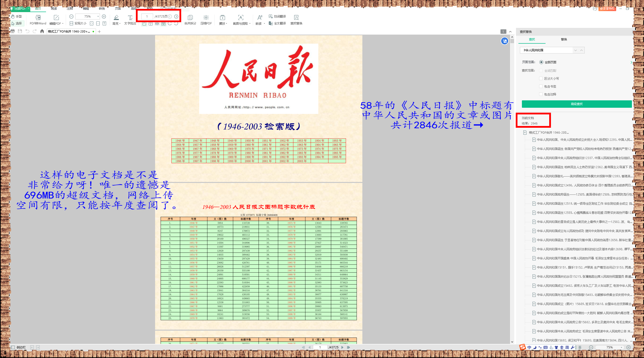
Task: Go to next page using arrow icon
Action: coord(176,17)
